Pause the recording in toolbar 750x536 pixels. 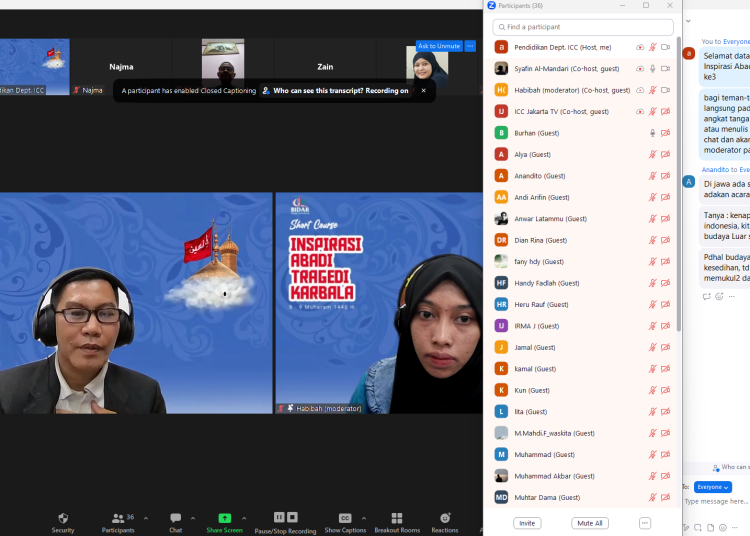(279, 517)
